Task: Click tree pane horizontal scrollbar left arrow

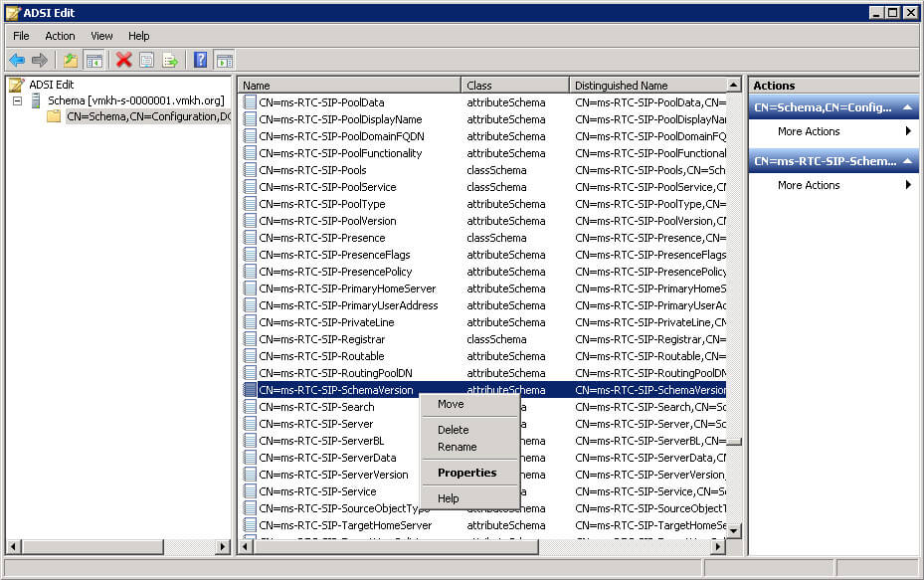Action: click(14, 547)
